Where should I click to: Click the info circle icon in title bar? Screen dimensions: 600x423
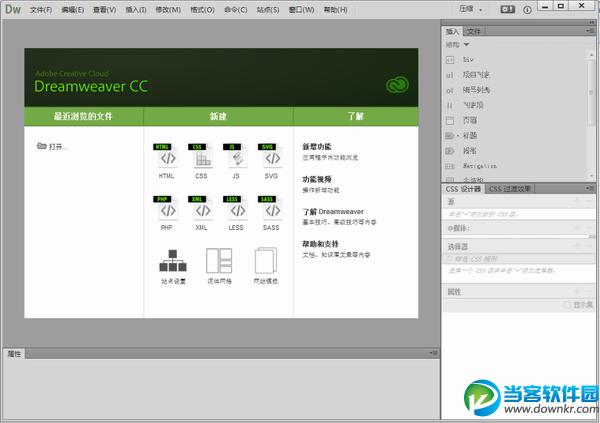[527, 10]
